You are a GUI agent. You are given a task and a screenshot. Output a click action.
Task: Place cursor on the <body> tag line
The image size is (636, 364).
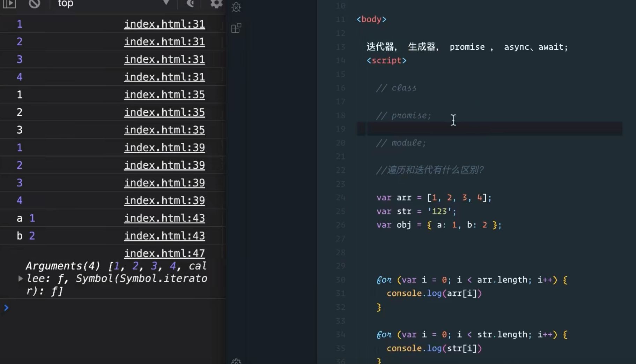(x=371, y=19)
